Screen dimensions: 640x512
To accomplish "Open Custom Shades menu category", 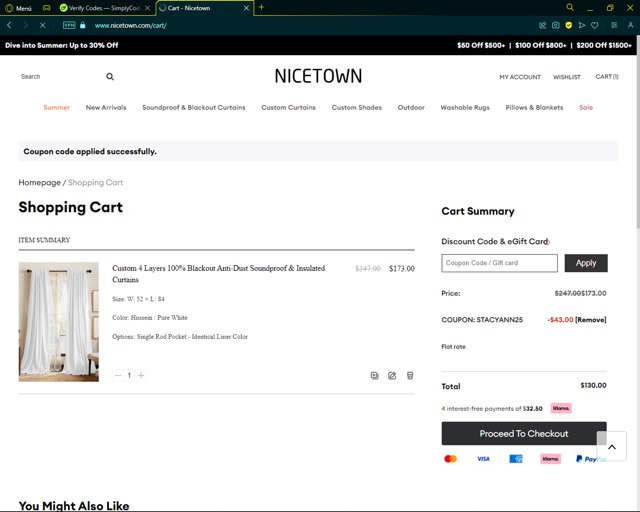I will [356, 107].
